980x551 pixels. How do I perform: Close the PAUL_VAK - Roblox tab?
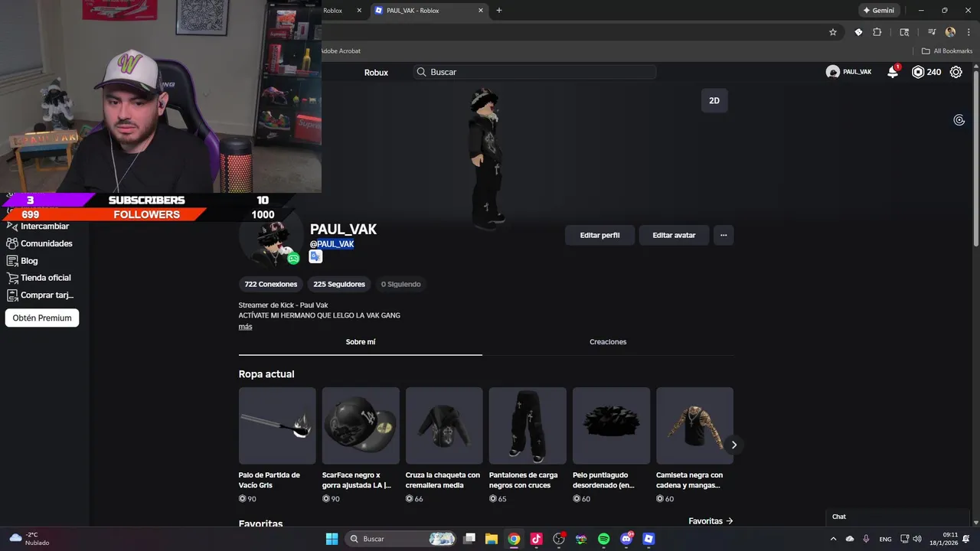point(481,11)
